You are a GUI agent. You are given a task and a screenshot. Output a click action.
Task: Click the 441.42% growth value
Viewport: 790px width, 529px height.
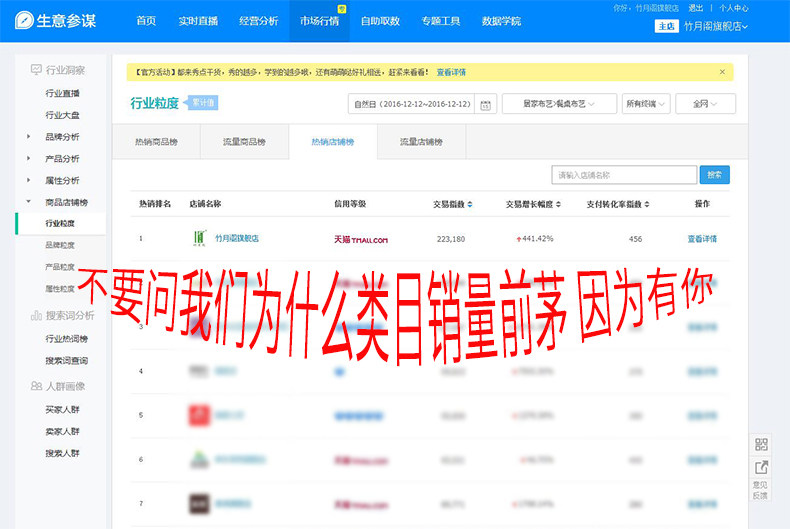[x=535, y=238]
